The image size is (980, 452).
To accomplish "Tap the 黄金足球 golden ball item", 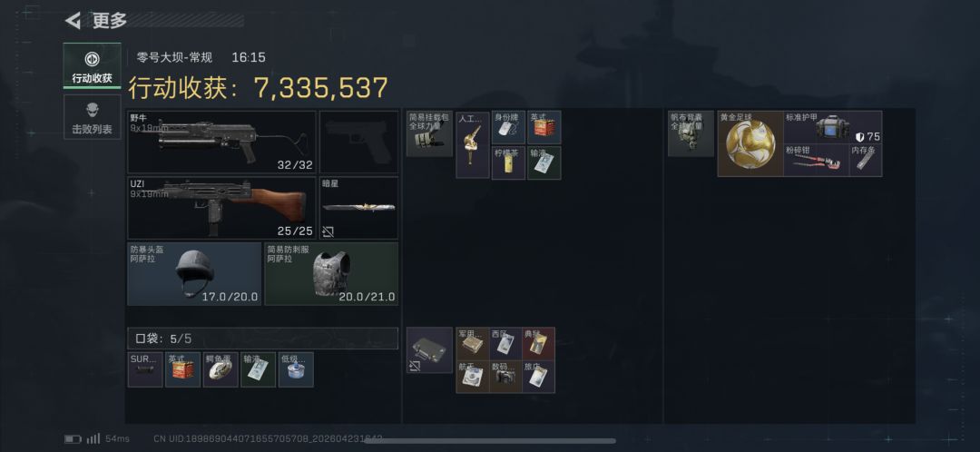I will (x=750, y=143).
